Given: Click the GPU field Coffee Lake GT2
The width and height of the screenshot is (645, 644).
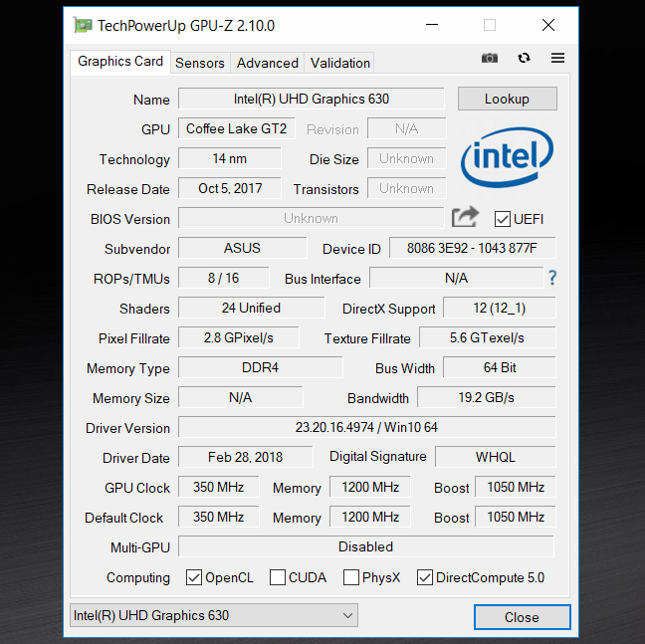Looking at the screenshot, I should [237, 128].
